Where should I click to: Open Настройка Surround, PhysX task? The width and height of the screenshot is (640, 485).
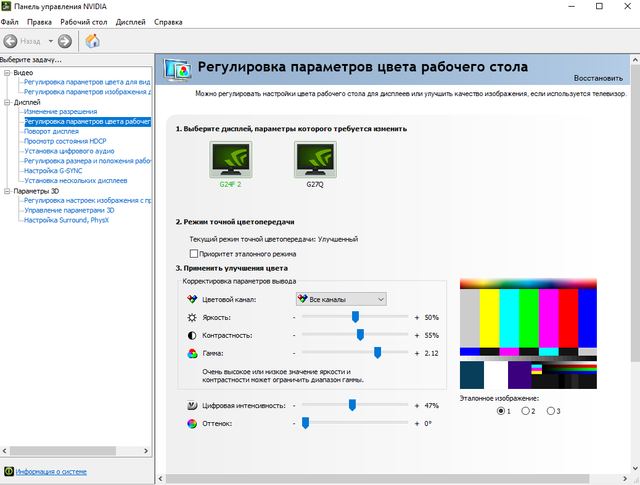click(67, 220)
